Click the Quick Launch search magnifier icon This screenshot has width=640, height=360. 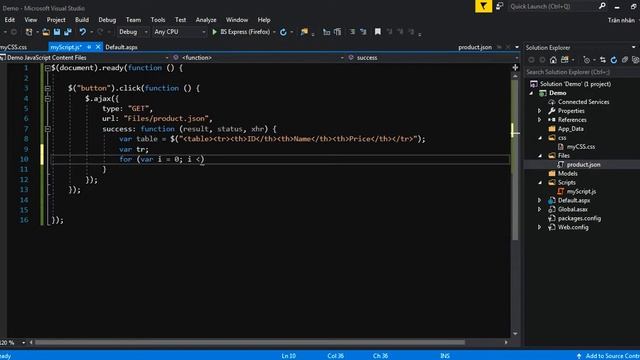tap(602, 6)
